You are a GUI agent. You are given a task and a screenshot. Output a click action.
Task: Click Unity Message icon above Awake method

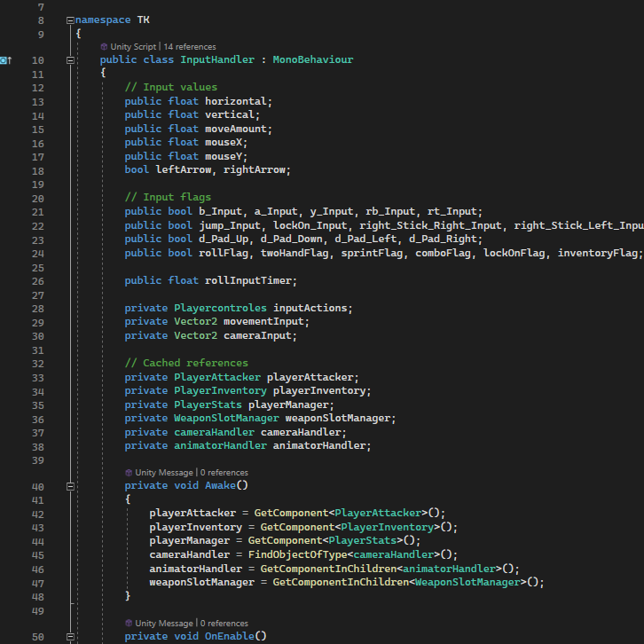[x=129, y=473]
